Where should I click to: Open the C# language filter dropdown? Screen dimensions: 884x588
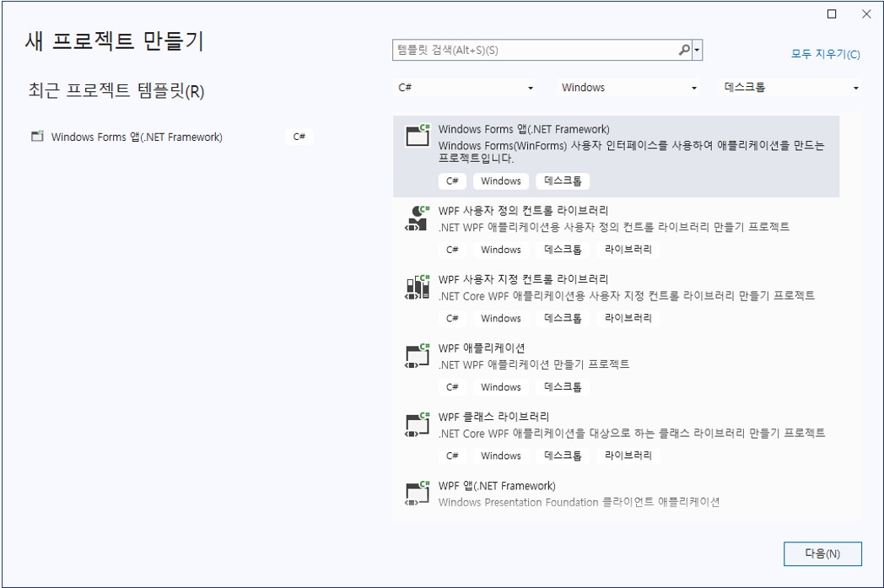pyautogui.click(x=466, y=88)
